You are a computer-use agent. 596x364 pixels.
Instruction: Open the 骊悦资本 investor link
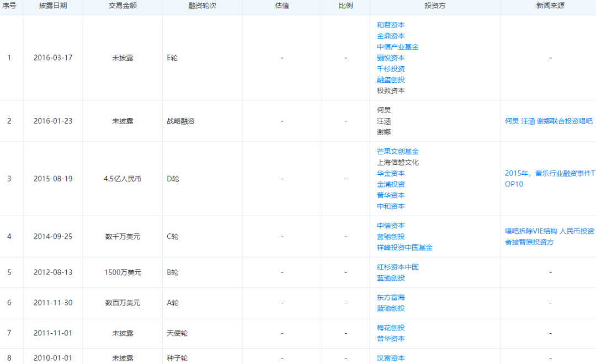(390, 58)
